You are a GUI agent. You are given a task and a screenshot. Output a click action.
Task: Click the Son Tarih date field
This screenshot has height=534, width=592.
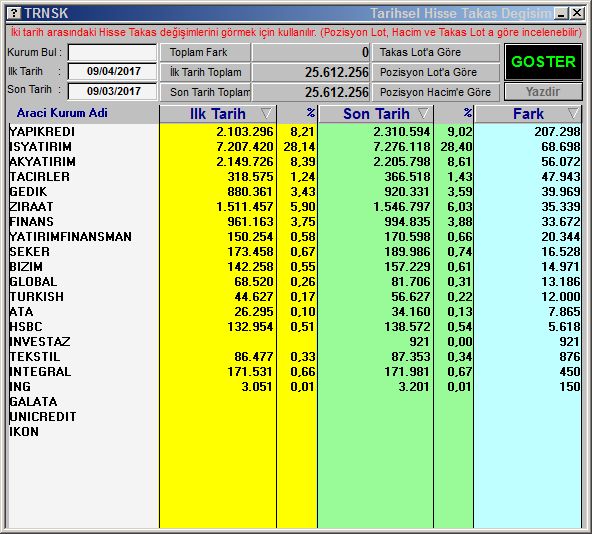pyautogui.click(x=113, y=91)
